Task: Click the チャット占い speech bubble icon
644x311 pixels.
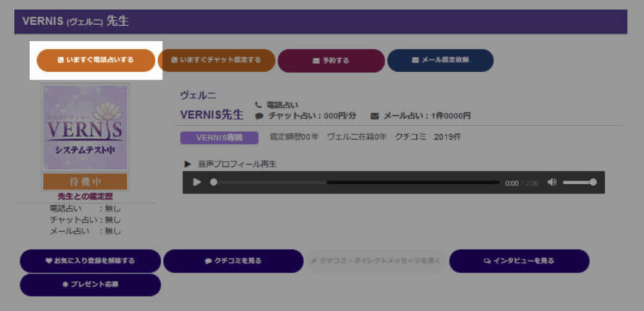Action: point(258,116)
